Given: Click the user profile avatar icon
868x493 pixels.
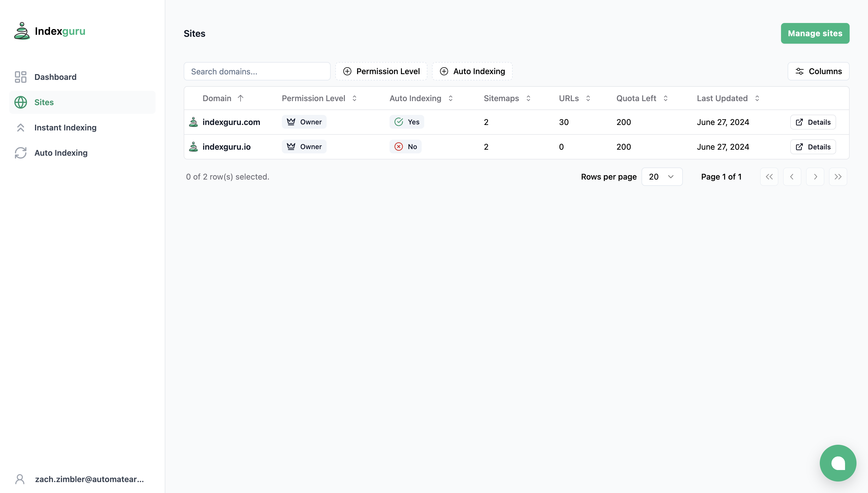Looking at the screenshot, I should 20,479.
